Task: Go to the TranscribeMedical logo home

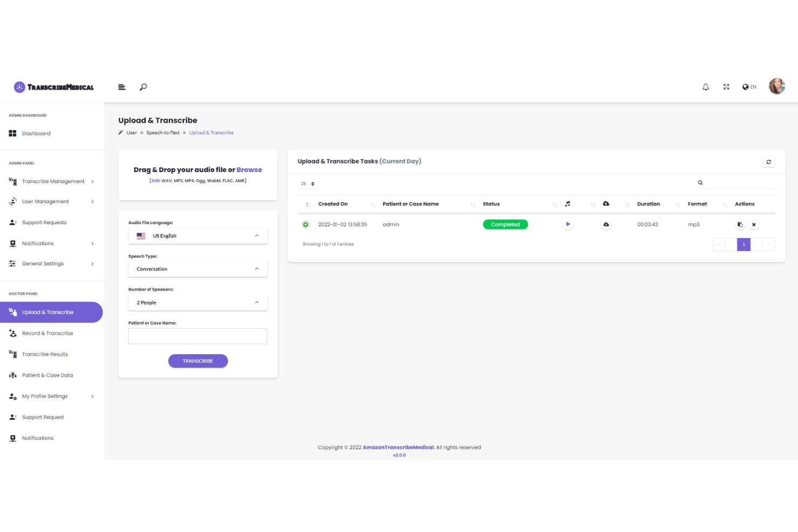Action: (54, 87)
